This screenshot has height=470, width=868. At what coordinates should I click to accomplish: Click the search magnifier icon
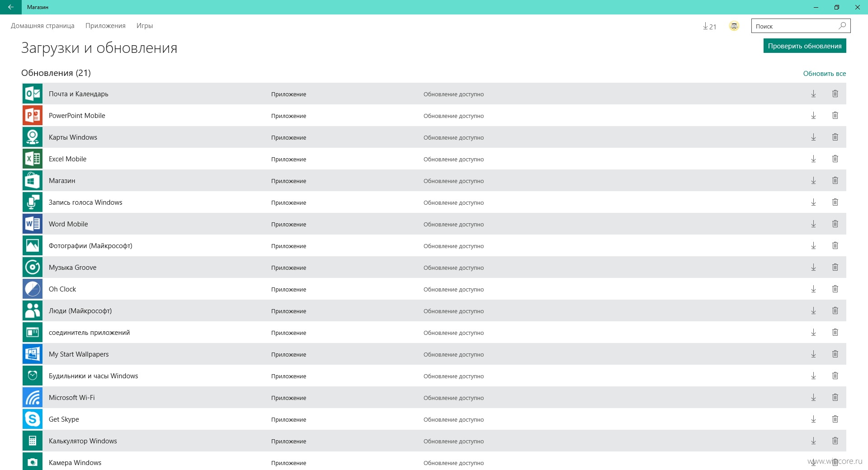[842, 26]
